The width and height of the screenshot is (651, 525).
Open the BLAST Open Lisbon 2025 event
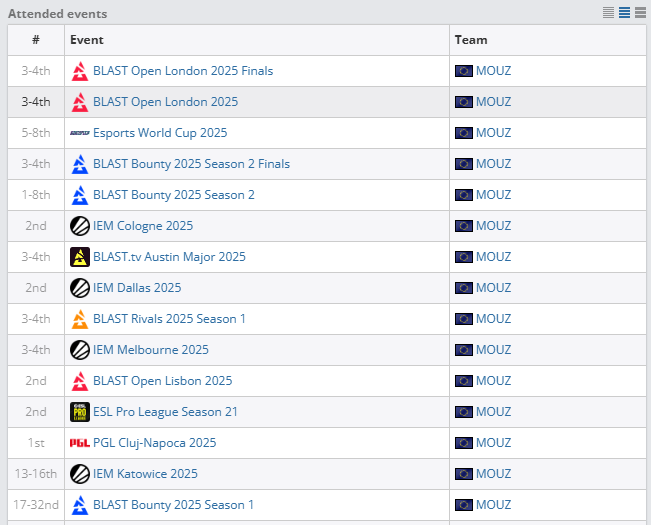coord(162,381)
